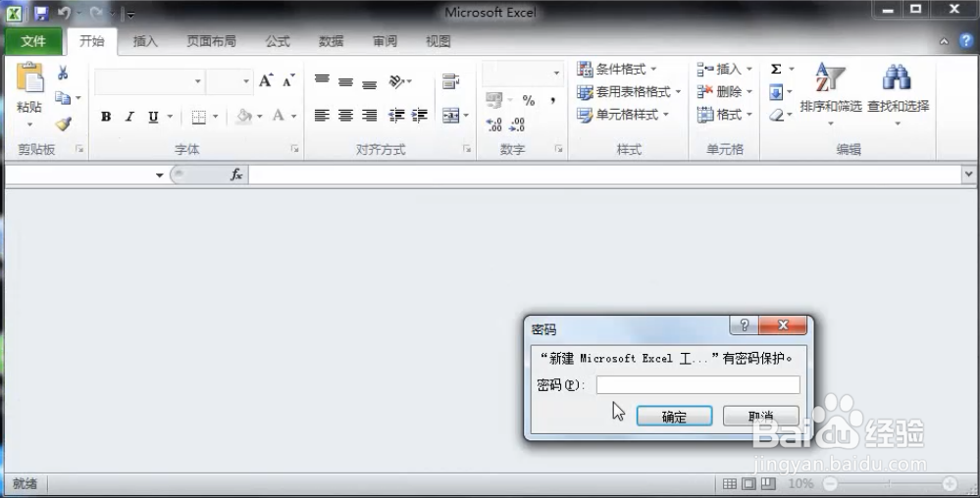Click the 密码 password input field
980x498 pixels.
pyautogui.click(x=697, y=385)
